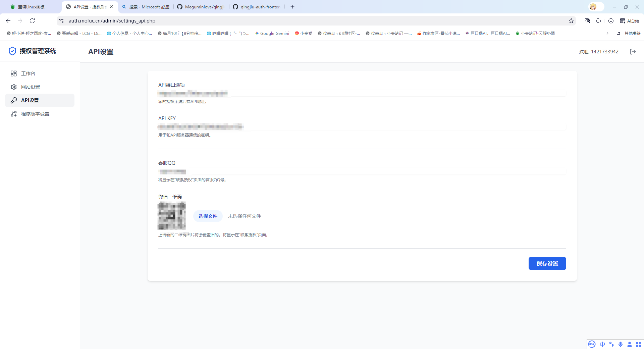Open the iFLY punctuation icon

pos(611,344)
